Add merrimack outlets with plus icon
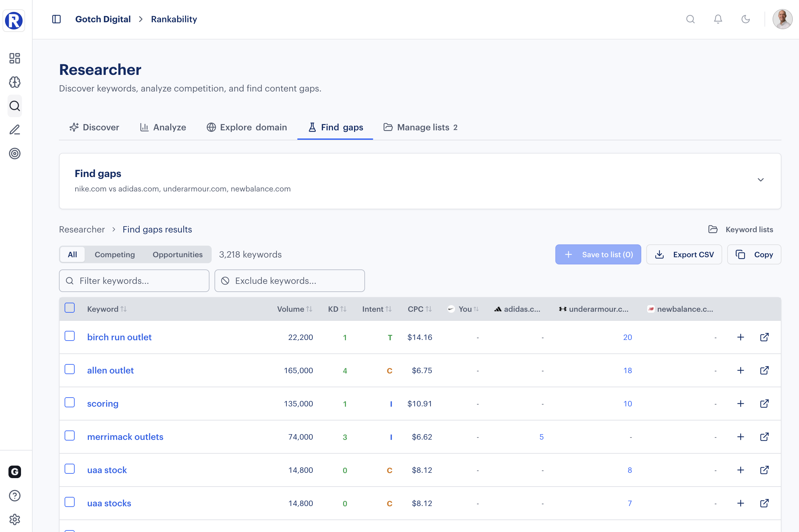Viewport: 799px width, 532px height. [x=741, y=437]
